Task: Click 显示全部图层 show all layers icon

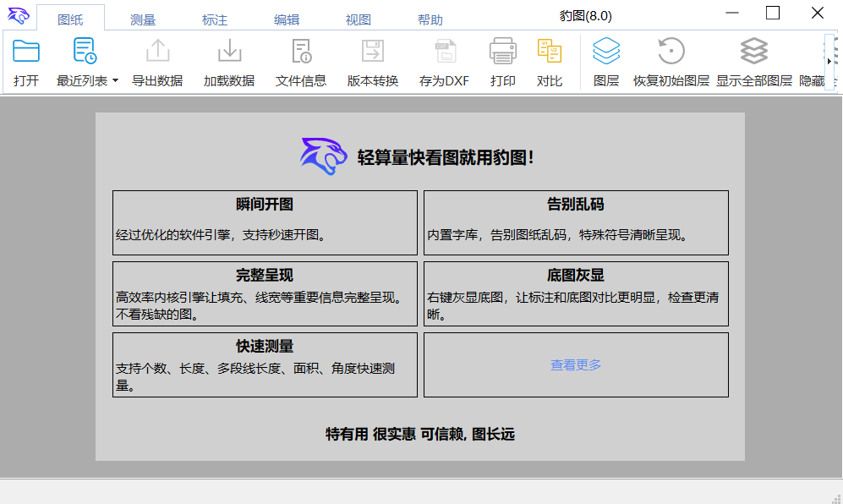Action: [x=753, y=51]
